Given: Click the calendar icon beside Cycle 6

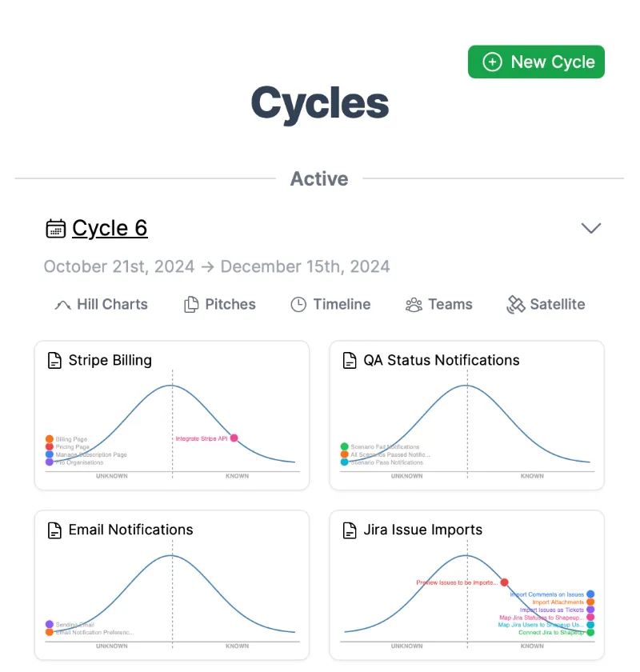Looking at the screenshot, I should (56, 229).
